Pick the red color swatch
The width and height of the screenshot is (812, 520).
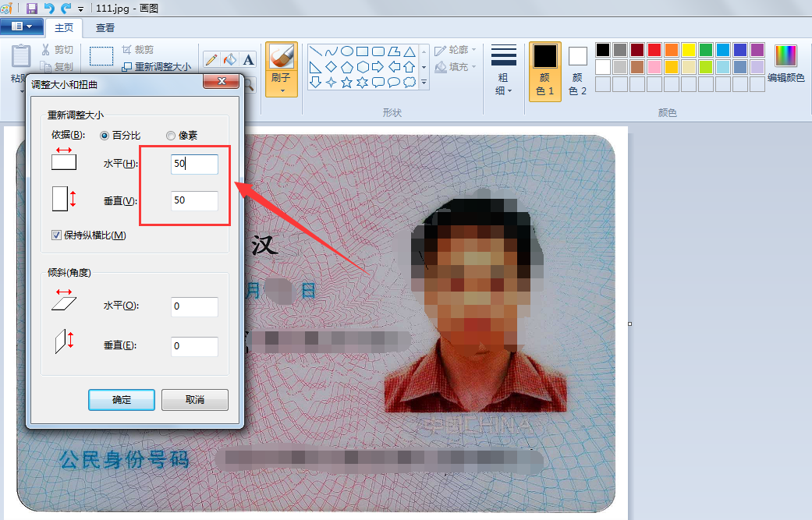(x=654, y=50)
